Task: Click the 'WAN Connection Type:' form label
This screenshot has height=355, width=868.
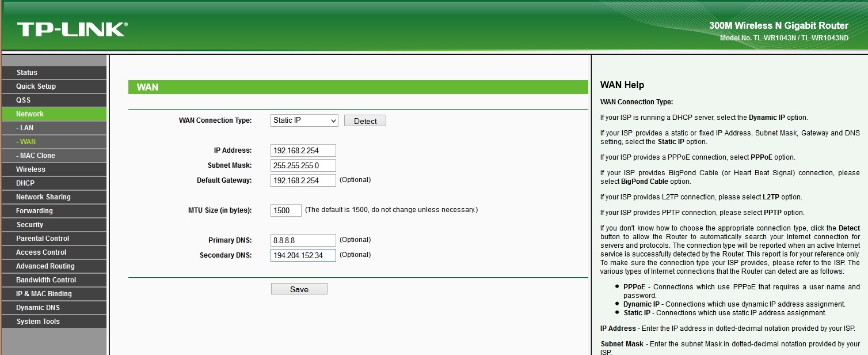Action: coord(215,120)
